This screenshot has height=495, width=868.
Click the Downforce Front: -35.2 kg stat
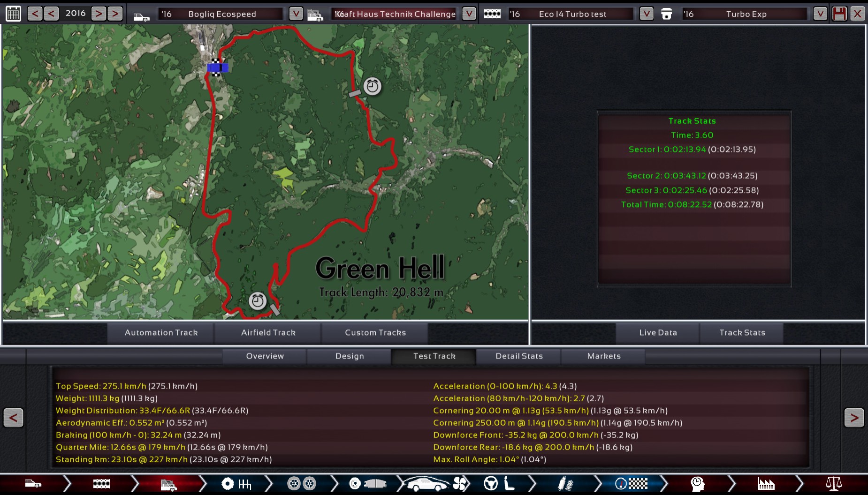tap(536, 435)
